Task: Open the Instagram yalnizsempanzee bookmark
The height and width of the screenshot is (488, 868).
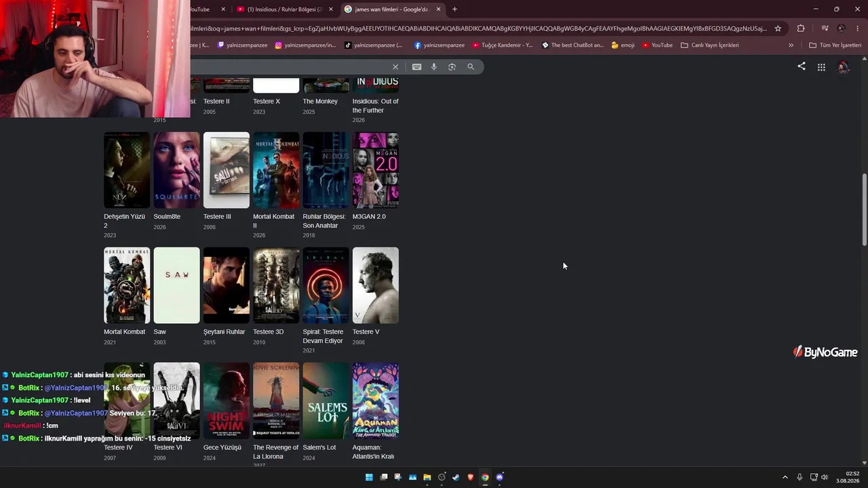Action: (305, 45)
